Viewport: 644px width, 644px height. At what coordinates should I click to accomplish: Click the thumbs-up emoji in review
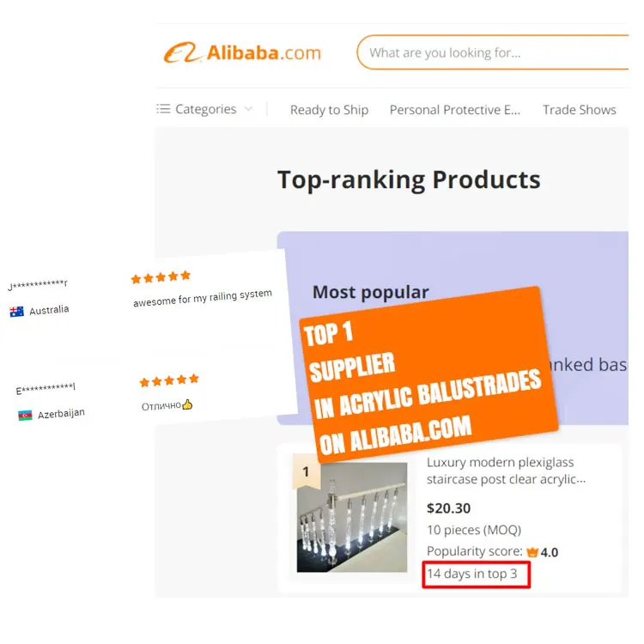tap(187, 404)
